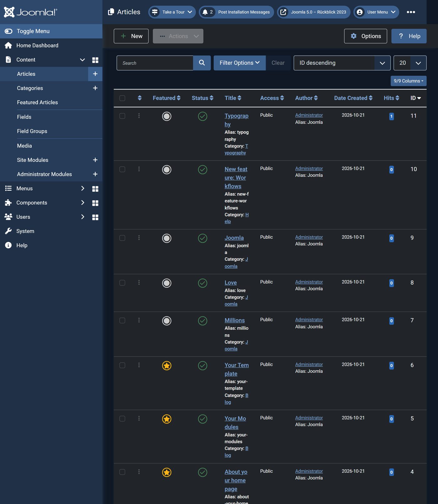Click the New article button
438x504 pixels.
[131, 36]
